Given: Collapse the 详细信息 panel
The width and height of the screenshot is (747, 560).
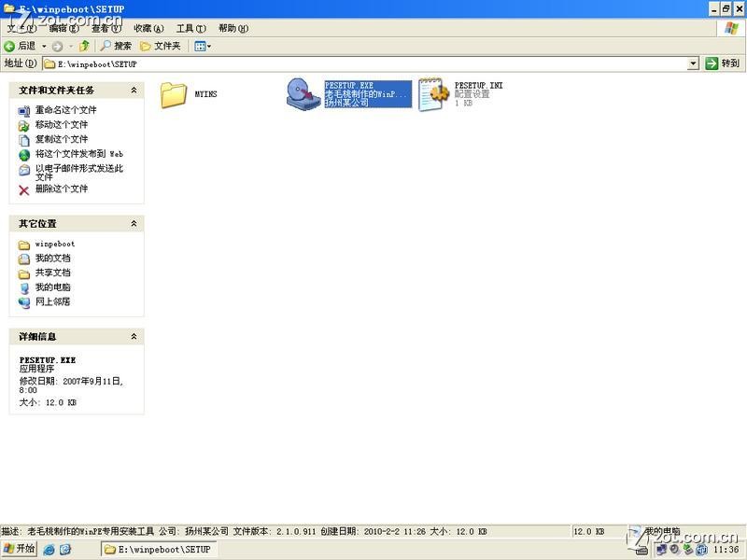Looking at the screenshot, I should (134, 337).
